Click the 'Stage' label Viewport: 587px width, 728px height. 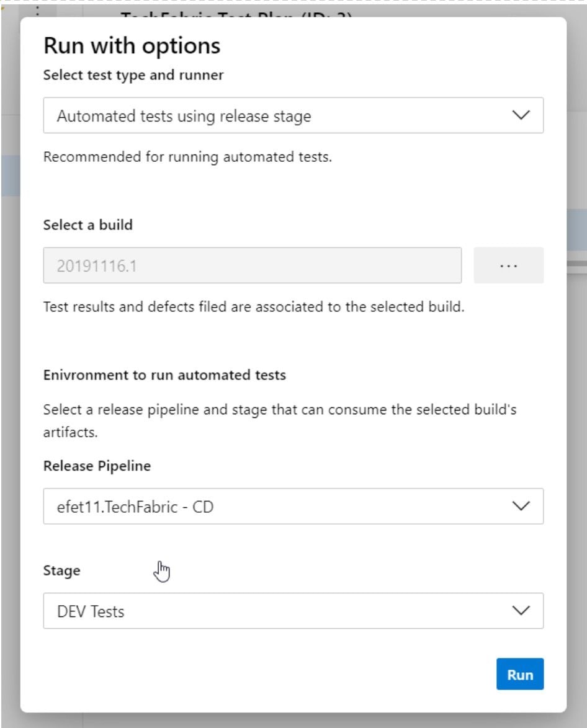coord(61,570)
